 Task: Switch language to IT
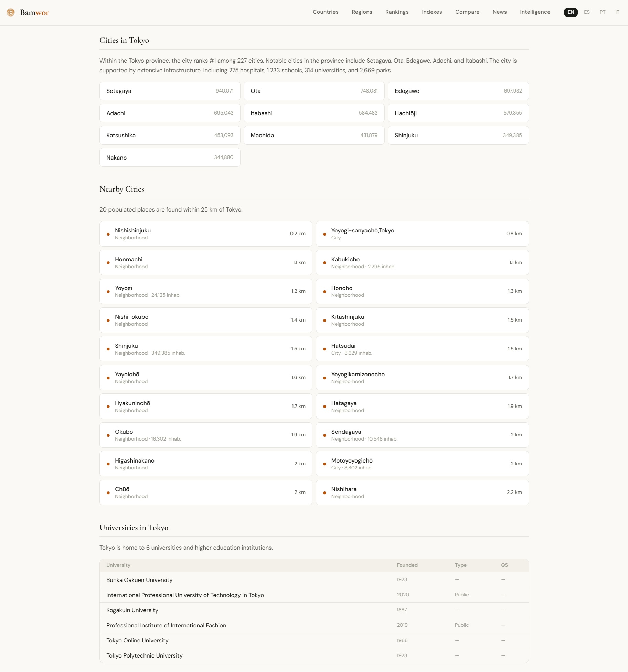(x=617, y=12)
